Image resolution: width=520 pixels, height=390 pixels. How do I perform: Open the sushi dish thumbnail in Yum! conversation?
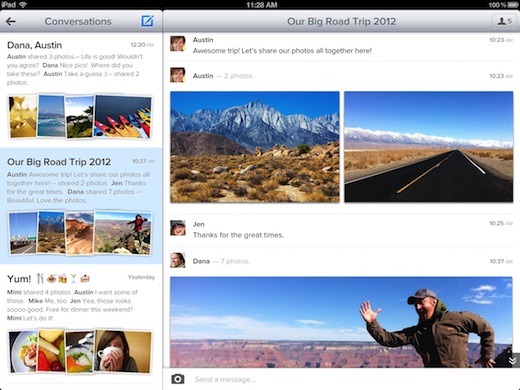[80, 352]
